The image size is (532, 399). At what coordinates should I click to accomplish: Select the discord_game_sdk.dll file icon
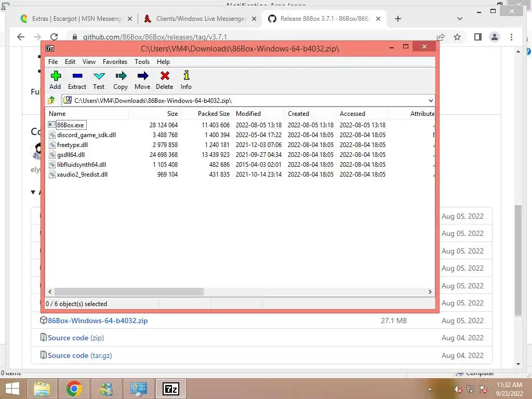(52, 135)
